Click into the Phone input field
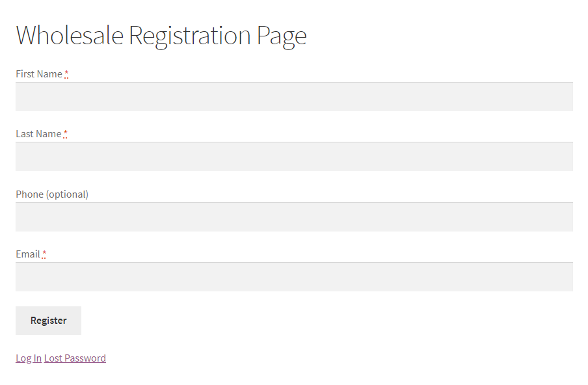 [x=294, y=217]
